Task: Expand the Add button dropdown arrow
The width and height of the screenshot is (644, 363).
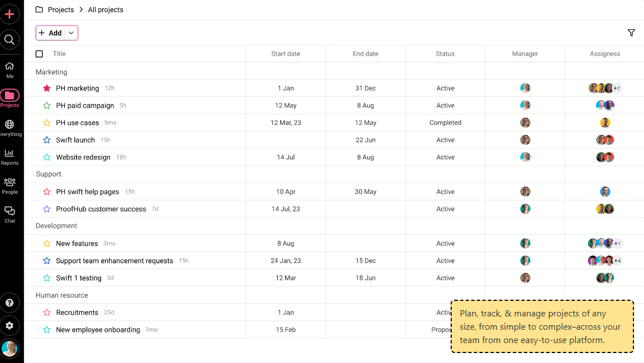Action: [x=71, y=33]
